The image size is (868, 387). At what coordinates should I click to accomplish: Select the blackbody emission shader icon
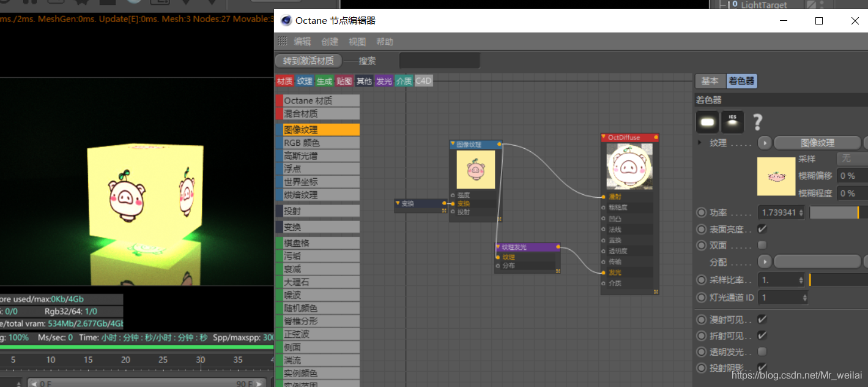(707, 122)
